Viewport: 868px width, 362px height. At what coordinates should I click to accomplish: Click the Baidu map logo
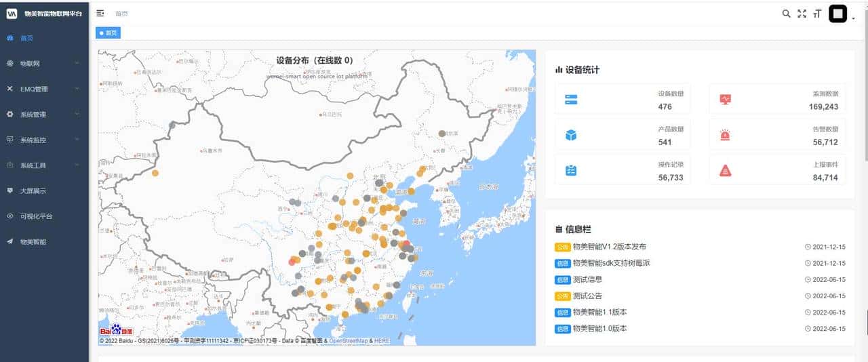(x=117, y=330)
